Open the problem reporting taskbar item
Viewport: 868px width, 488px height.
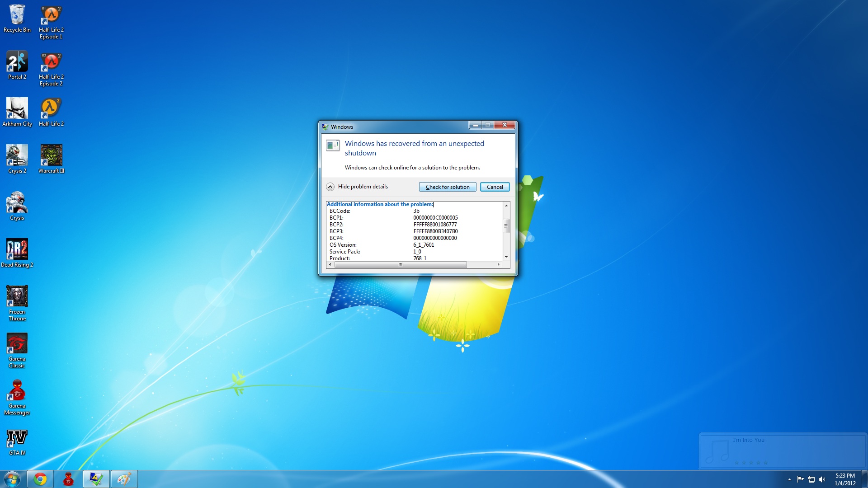click(x=96, y=479)
